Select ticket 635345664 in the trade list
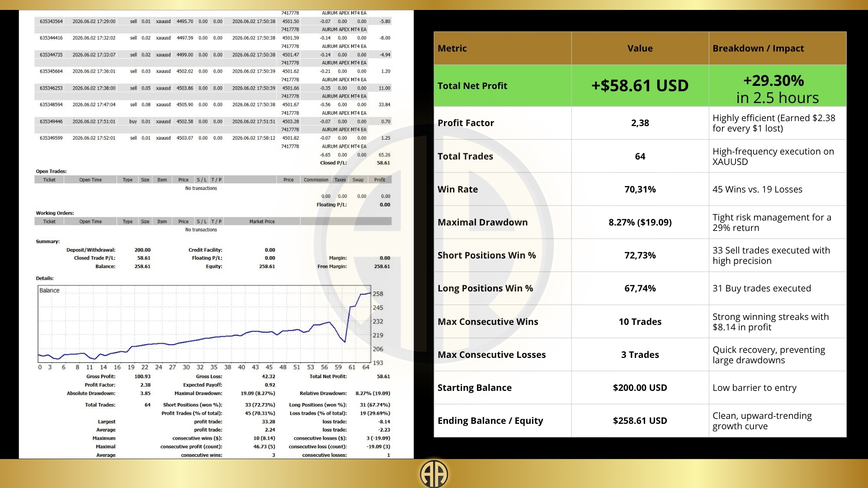This screenshot has height=488, width=868. (51, 71)
